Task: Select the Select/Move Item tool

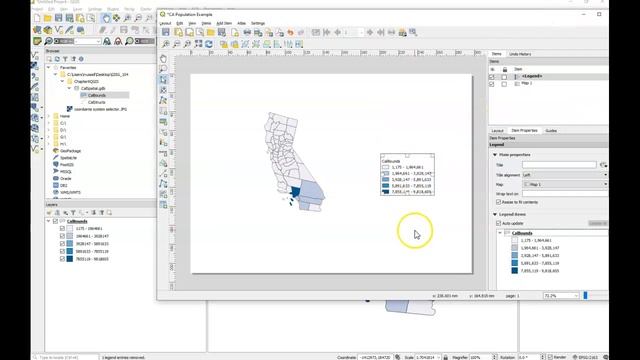Action: pos(163,79)
